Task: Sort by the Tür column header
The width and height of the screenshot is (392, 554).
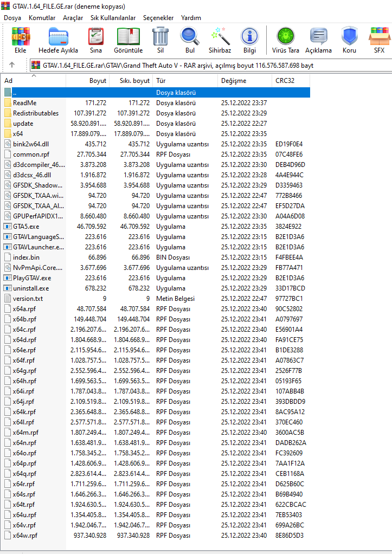Action: [x=185, y=81]
